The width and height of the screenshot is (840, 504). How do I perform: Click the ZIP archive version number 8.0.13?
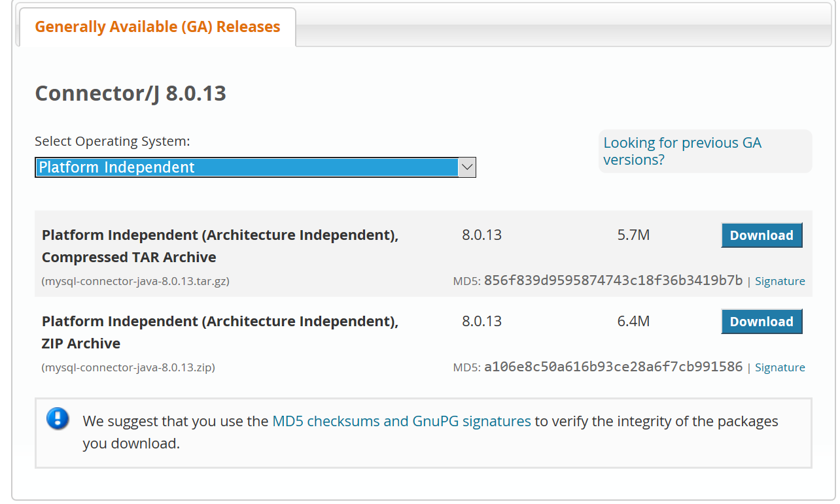(481, 321)
